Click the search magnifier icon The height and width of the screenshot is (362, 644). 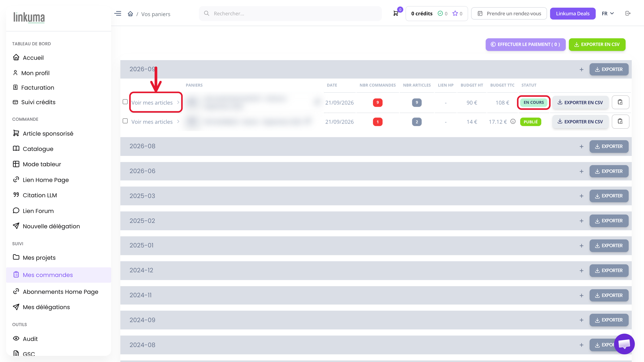pos(206,13)
